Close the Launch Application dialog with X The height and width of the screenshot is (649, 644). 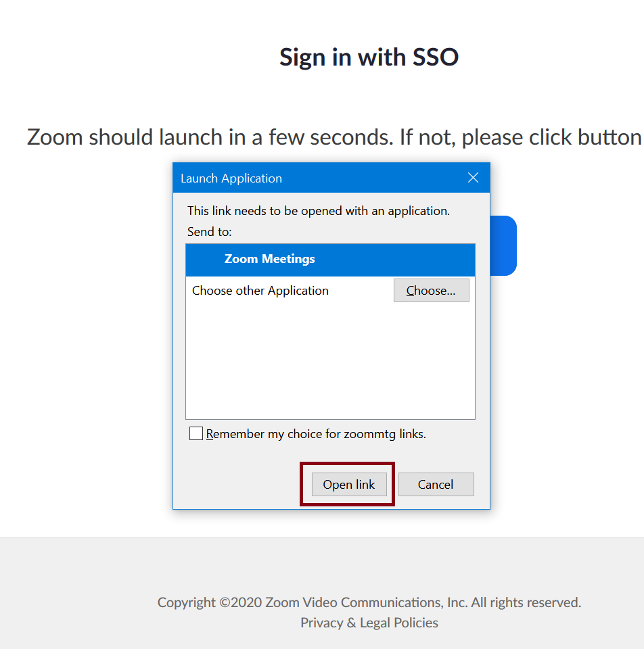coord(473,178)
